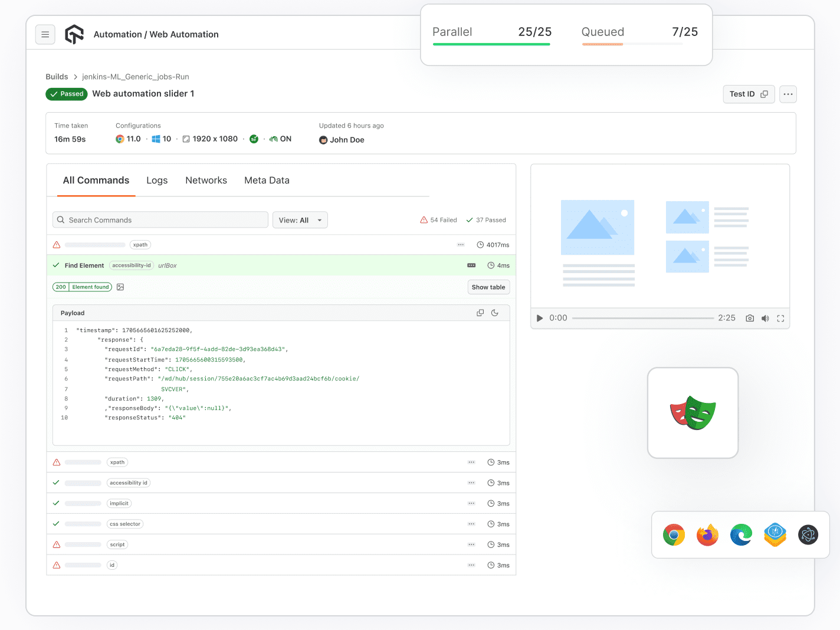This screenshot has width=840, height=630.
Task: Select the Edge browser icon
Action: (x=741, y=535)
